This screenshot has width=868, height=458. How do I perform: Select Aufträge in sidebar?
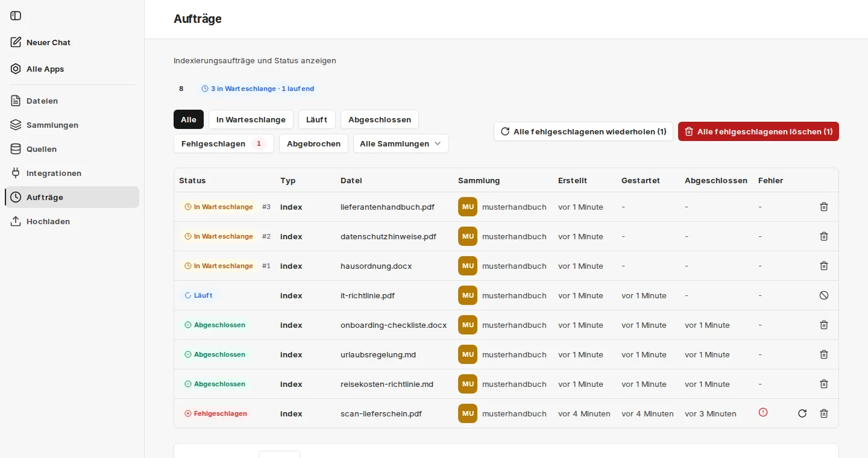click(72, 197)
